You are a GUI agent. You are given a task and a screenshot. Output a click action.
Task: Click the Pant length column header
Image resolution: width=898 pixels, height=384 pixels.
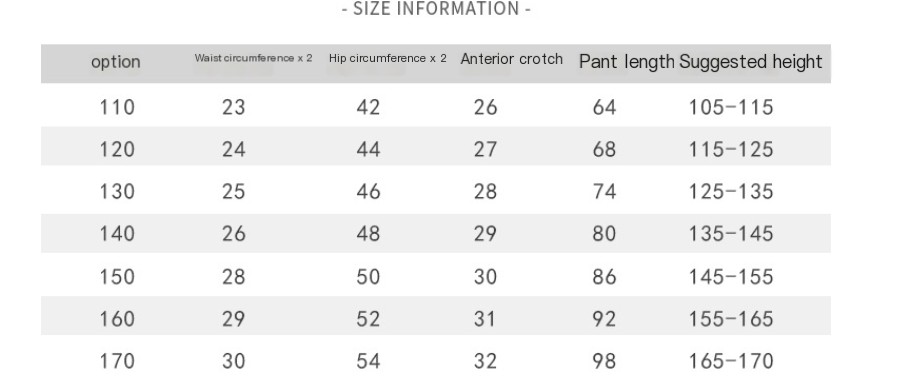(627, 61)
